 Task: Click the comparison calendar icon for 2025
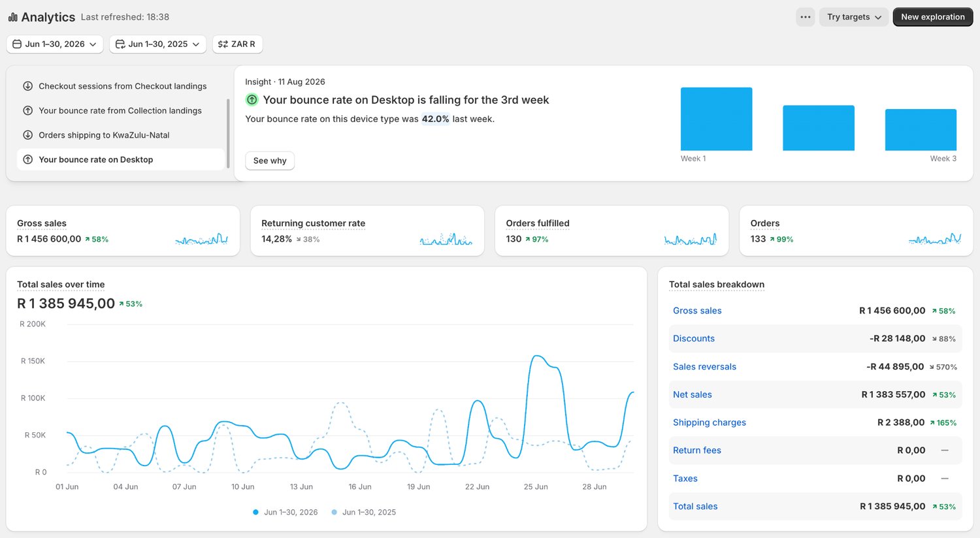pos(120,44)
